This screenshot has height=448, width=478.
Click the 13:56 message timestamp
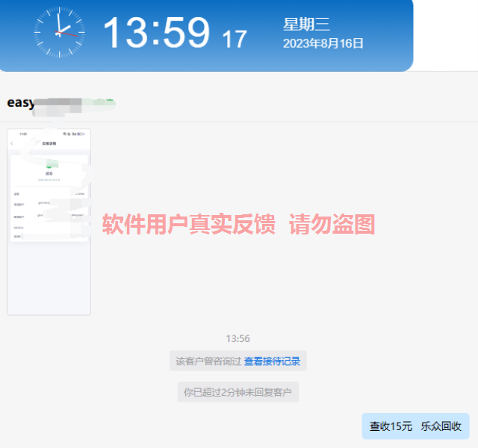[238, 338]
